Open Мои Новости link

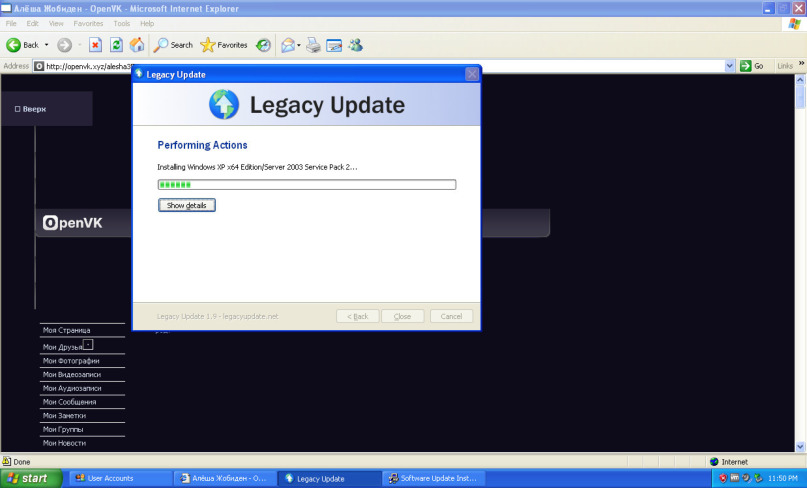(x=64, y=443)
